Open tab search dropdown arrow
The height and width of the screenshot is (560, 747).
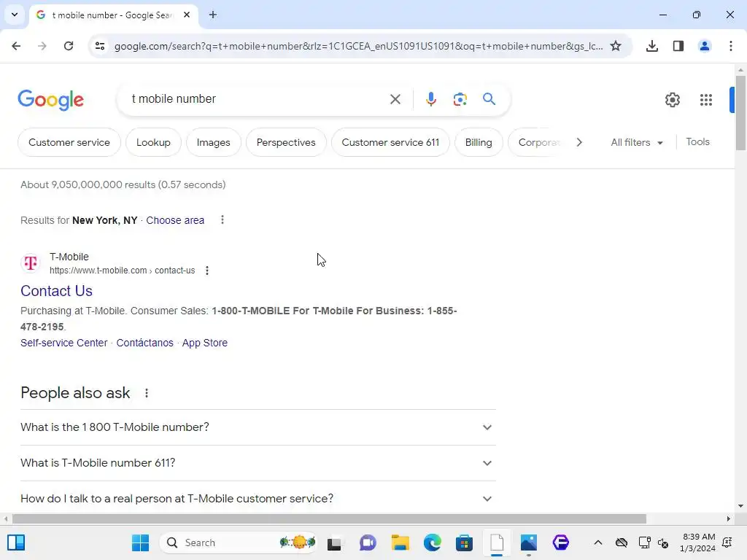pos(15,15)
